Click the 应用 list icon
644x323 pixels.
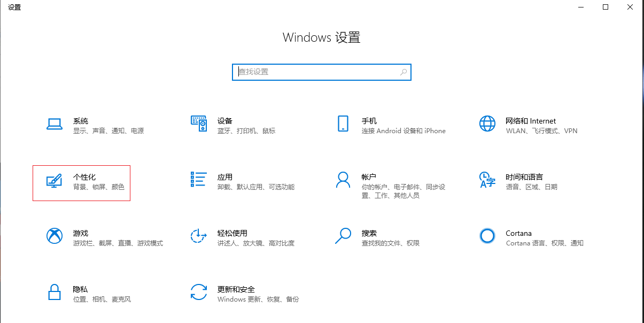[198, 180]
